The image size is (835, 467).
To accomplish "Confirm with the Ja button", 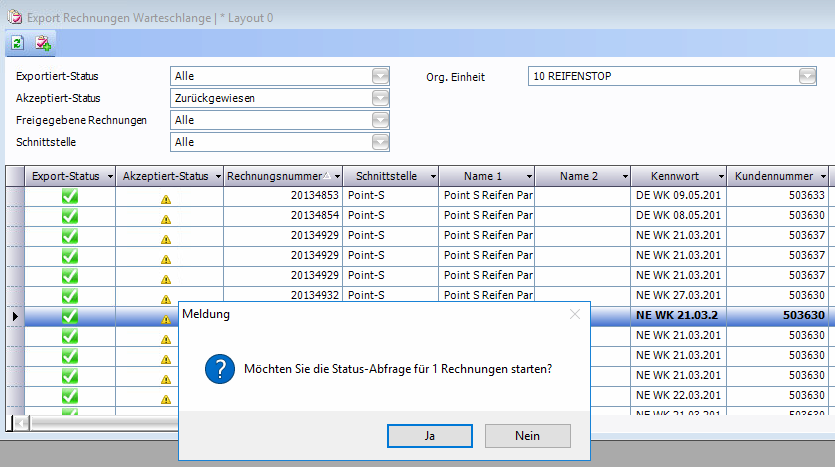I will click(429, 436).
